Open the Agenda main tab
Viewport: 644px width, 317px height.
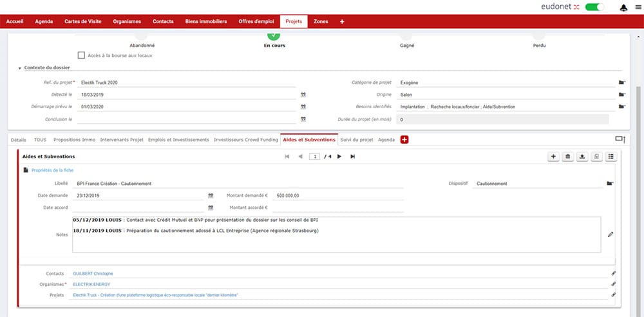point(44,21)
